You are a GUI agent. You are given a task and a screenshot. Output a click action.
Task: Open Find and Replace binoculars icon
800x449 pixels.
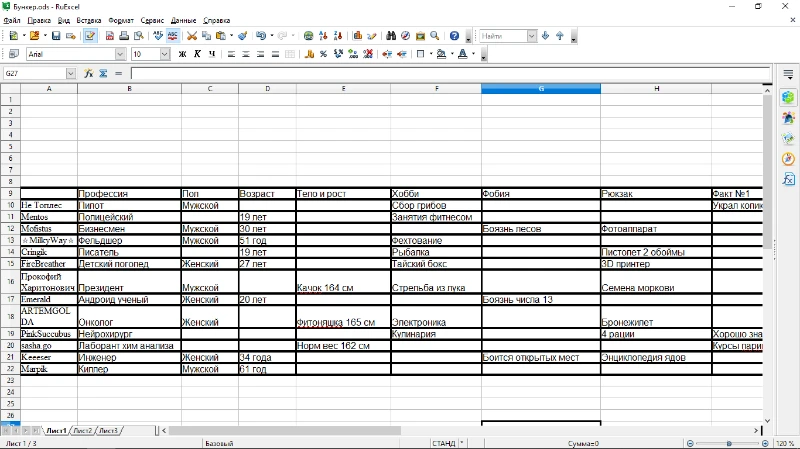pyautogui.click(x=391, y=36)
